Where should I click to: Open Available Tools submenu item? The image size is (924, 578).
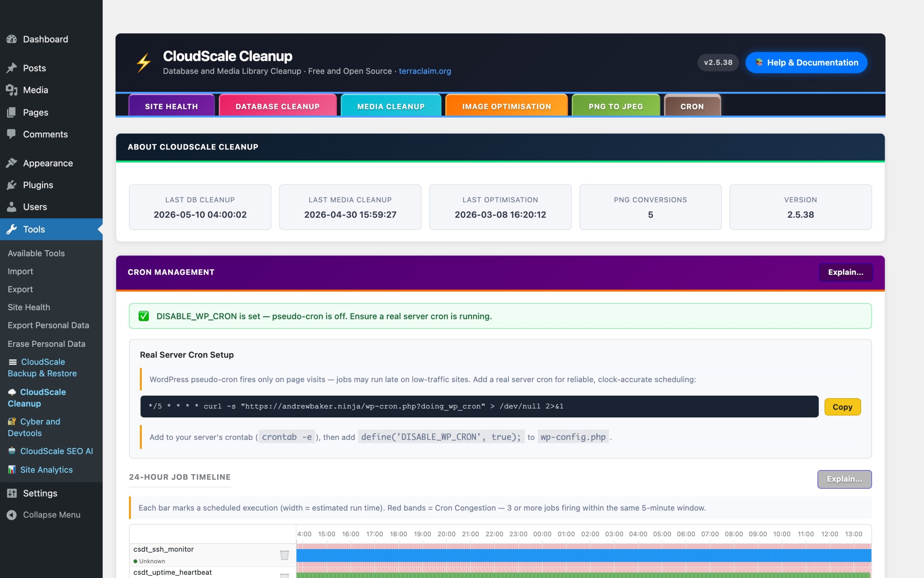click(36, 253)
